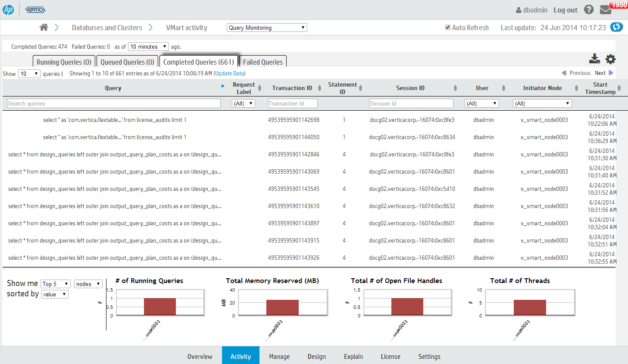Focus the Transaction Id filter field
628x364 pixels.
(x=293, y=103)
